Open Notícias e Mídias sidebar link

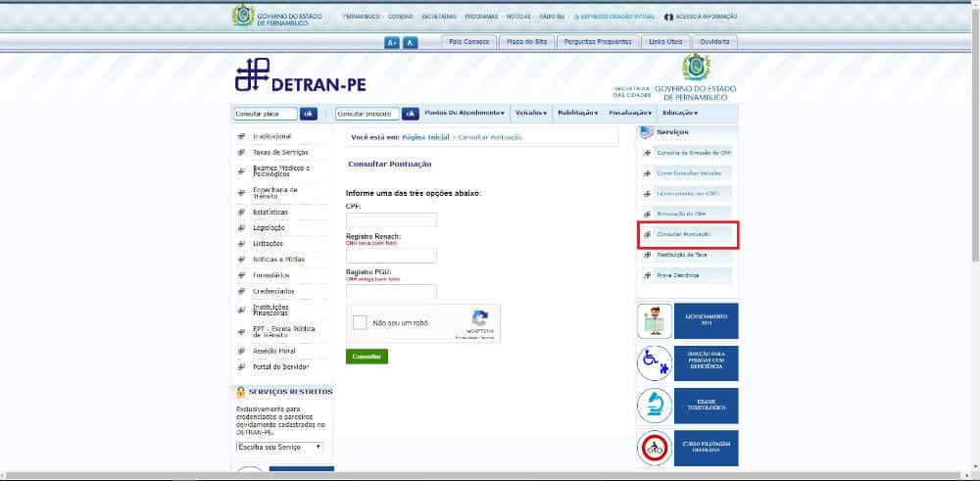tap(278, 260)
